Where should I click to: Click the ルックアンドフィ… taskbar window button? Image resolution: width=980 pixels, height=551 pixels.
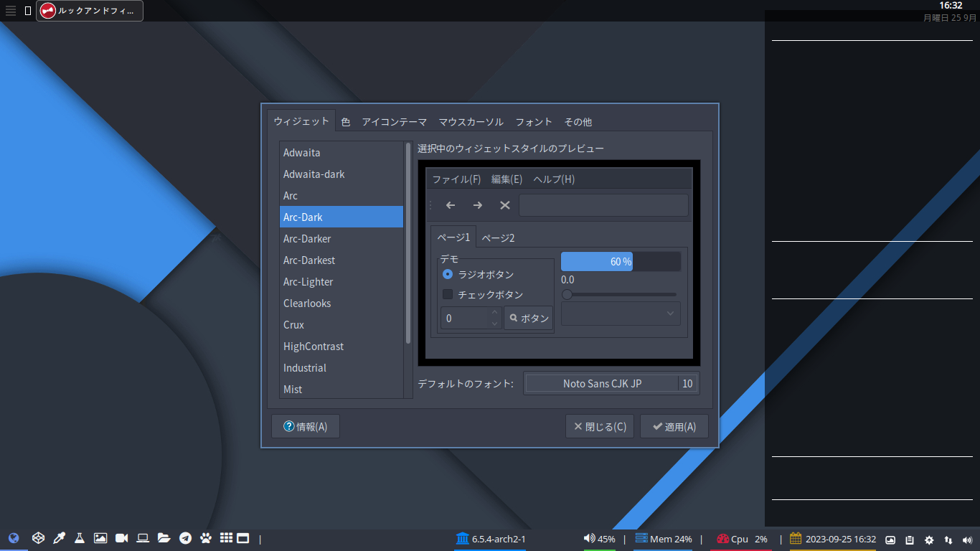tap(90, 11)
